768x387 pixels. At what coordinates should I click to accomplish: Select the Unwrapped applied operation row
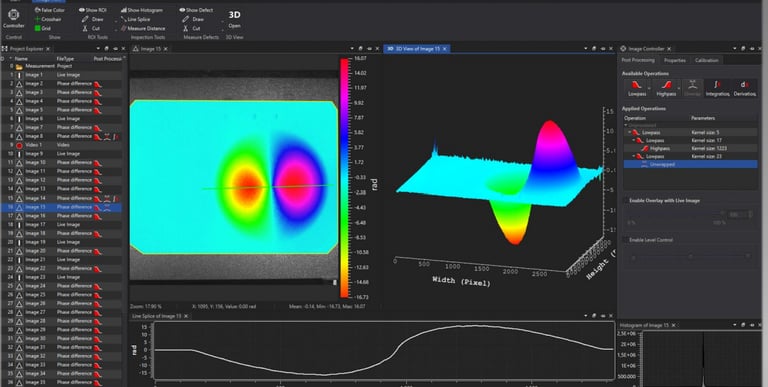coord(690,165)
